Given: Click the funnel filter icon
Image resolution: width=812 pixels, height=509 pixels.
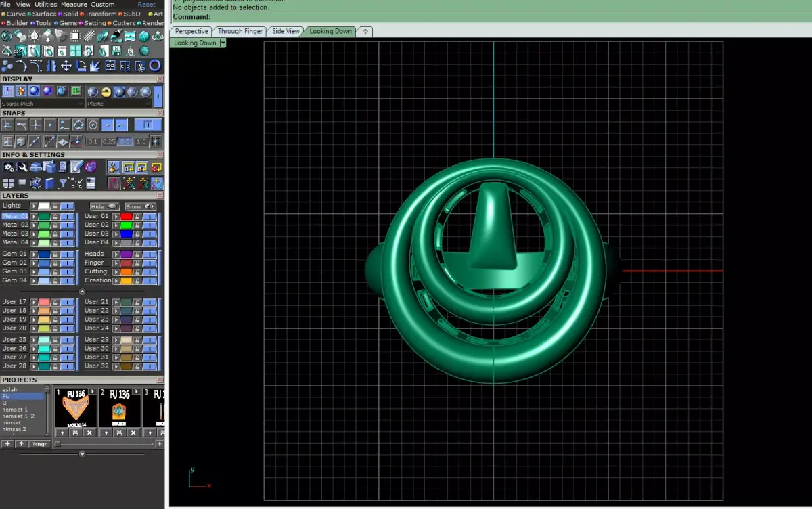Looking at the screenshot, I should pyautogui.click(x=63, y=183).
